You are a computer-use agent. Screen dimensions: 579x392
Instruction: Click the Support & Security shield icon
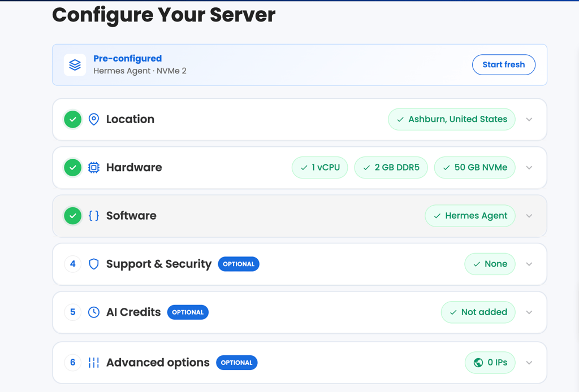pyautogui.click(x=94, y=264)
